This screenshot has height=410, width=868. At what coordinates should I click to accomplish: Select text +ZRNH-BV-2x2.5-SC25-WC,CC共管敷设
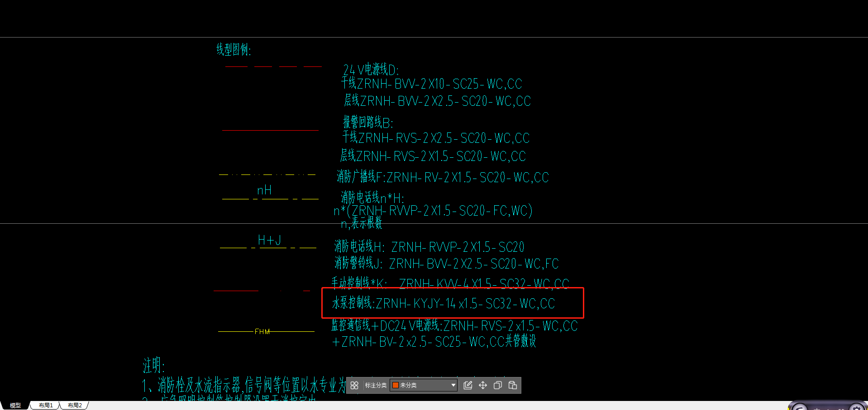pos(434,341)
